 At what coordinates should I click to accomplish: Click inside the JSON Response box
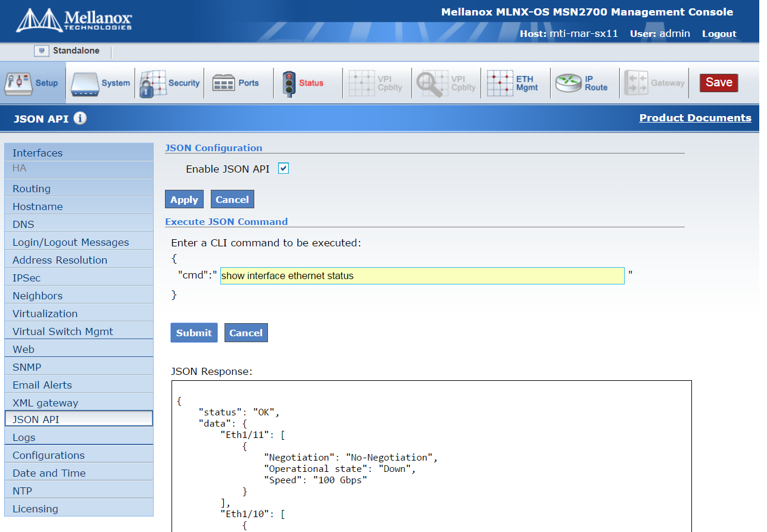[x=431, y=456]
